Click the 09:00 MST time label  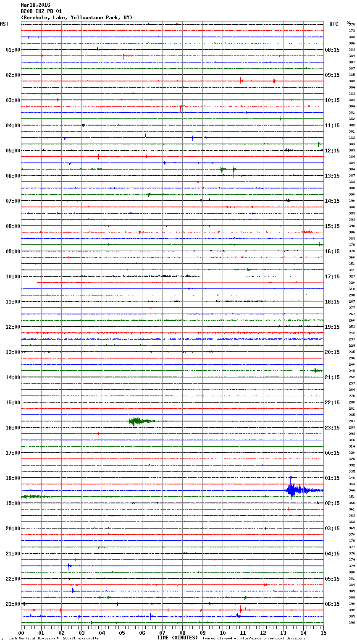[x=13, y=251]
